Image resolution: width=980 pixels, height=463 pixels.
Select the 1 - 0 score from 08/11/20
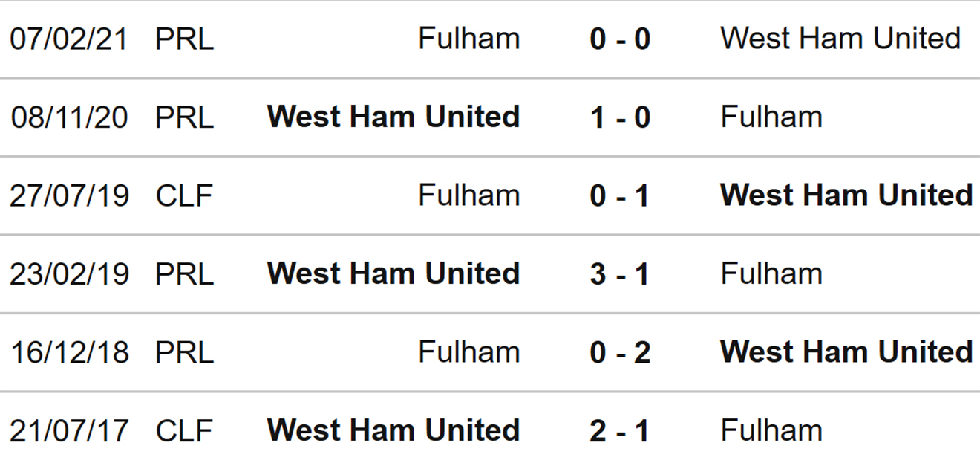(x=620, y=117)
